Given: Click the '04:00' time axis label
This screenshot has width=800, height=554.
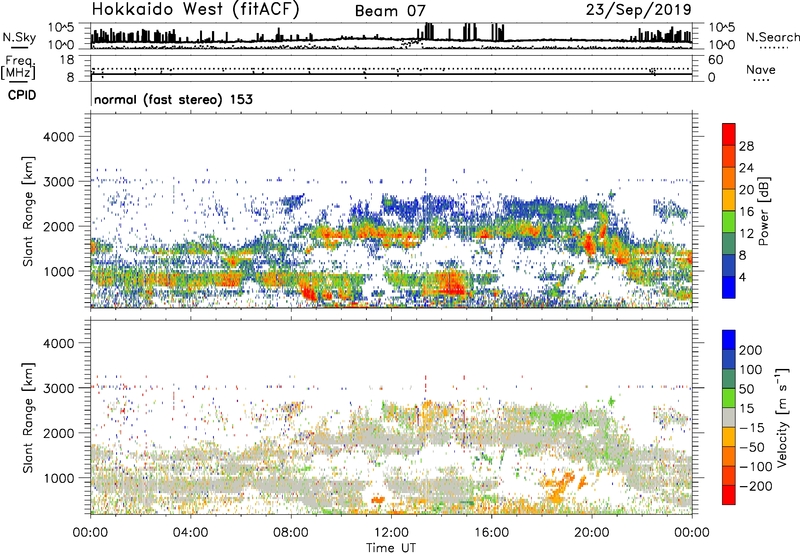Looking at the screenshot, I should click(x=191, y=533).
